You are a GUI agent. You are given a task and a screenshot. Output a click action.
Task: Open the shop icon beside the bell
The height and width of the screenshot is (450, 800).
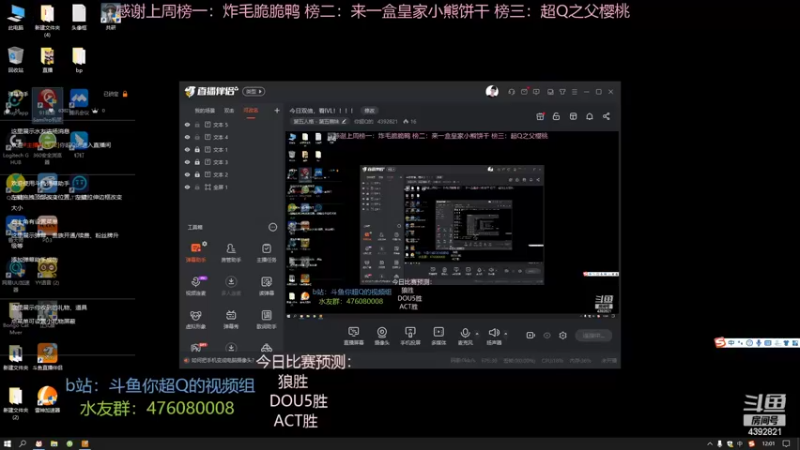click(573, 116)
